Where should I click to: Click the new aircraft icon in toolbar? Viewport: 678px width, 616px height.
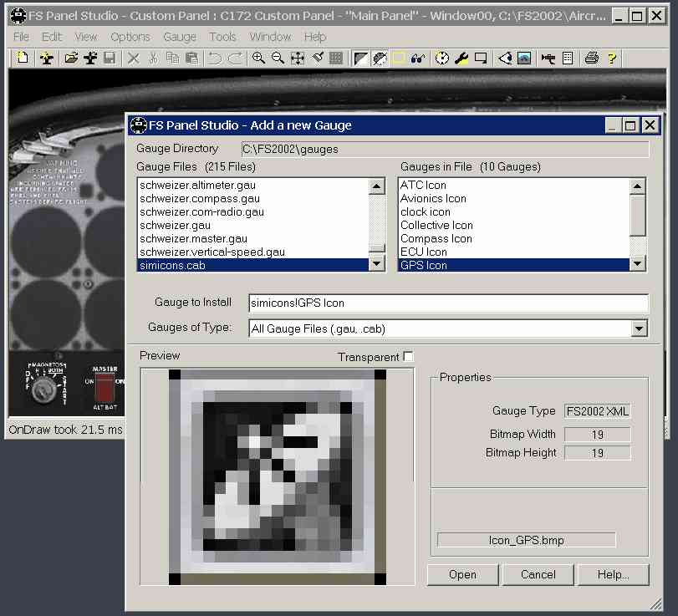click(x=46, y=58)
